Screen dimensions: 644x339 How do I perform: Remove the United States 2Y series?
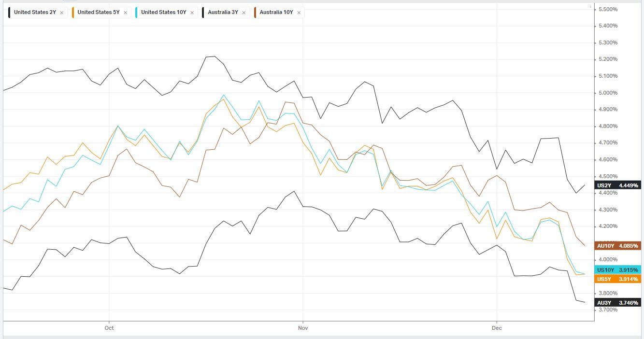pyautogui.click(x=62, y=13)
